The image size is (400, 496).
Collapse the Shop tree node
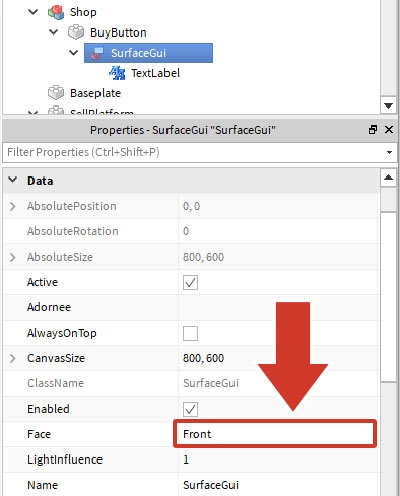coord(33,12)
